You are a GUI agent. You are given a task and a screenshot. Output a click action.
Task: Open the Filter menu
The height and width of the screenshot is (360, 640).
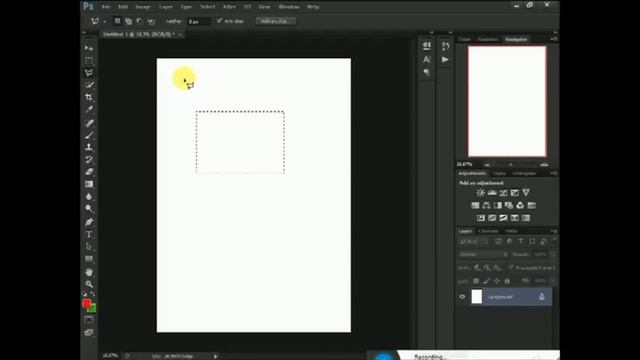[x=229, y=7]
